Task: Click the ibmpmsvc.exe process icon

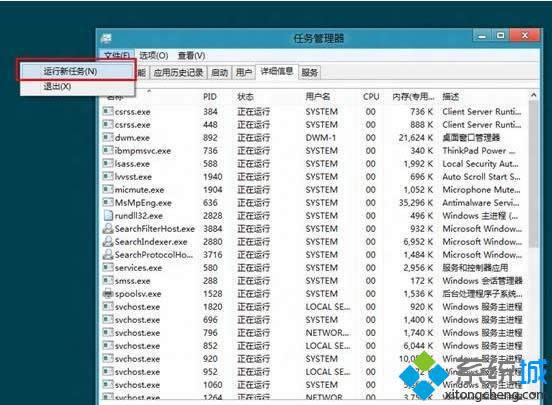Action: click(108, 150)
